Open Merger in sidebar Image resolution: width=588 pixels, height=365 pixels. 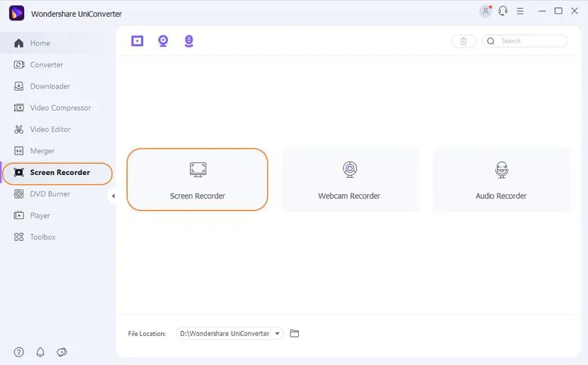pyautogui.click(x=56, y=151)
